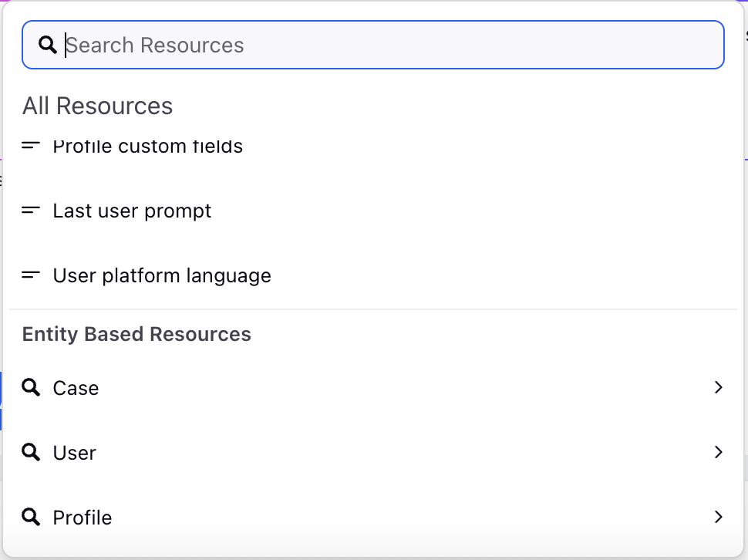Click the Entity Based Resources section header
748x560 pixels.
136,334
